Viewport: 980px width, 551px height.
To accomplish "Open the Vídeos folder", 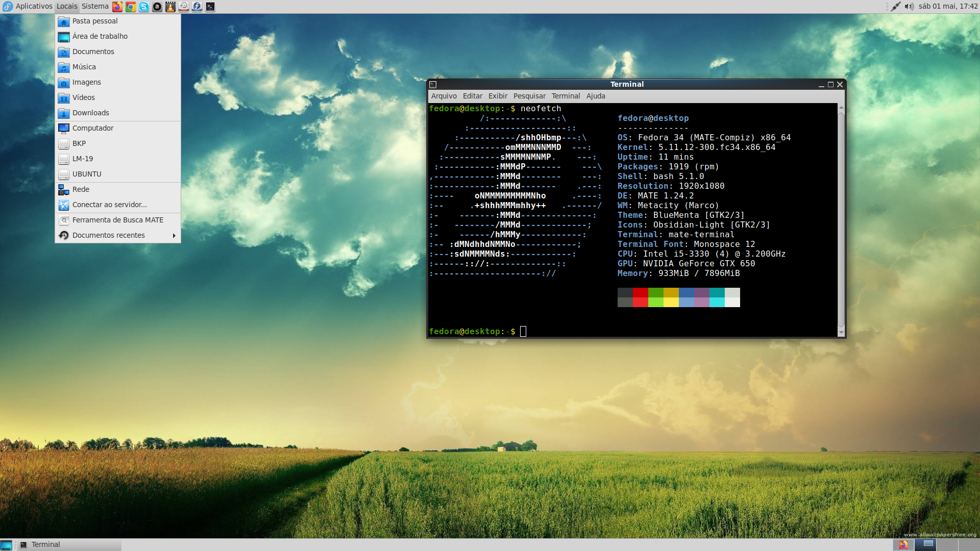I will pos(118,97).
